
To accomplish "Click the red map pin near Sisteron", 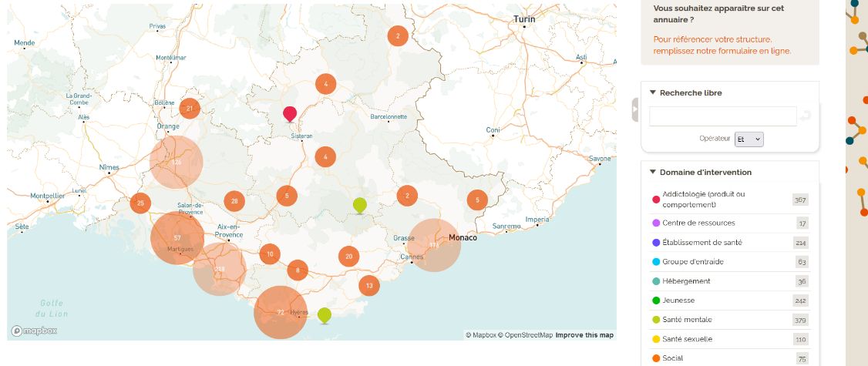I will coord(290,113).
